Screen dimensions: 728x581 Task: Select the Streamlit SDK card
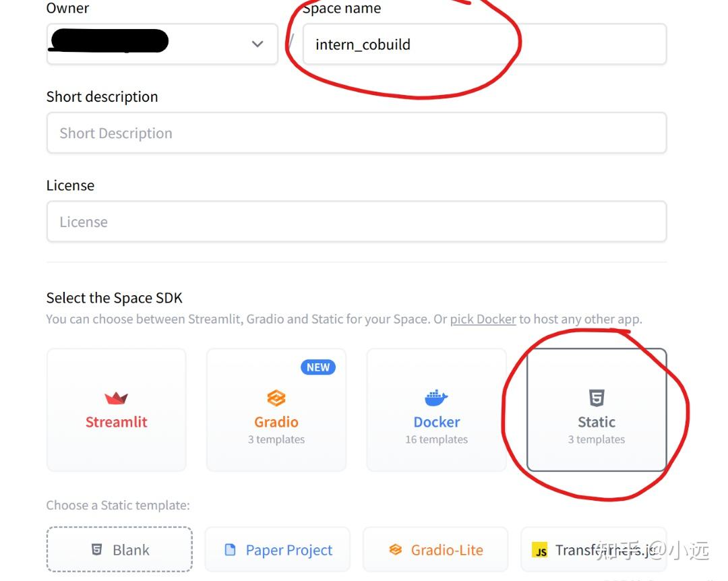pyautogui.click(x=117, y=410)
